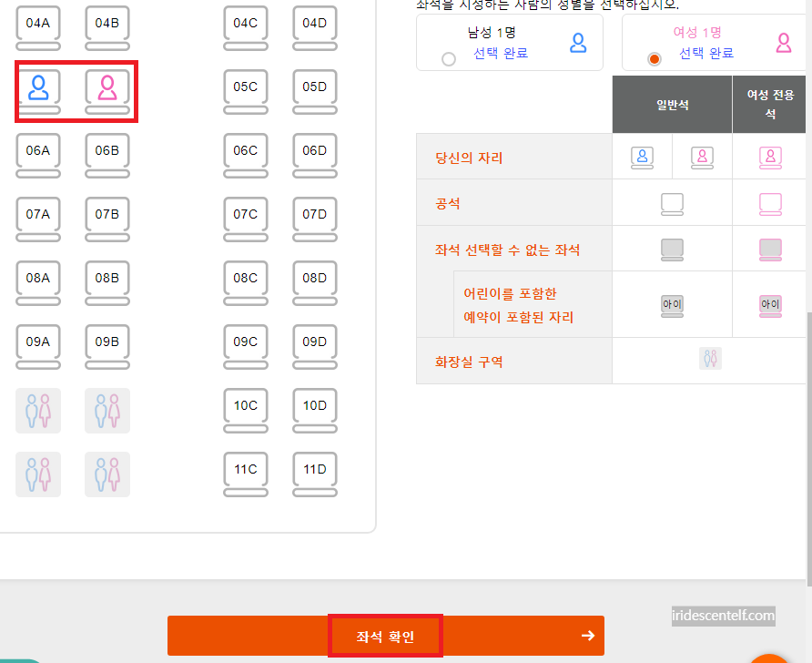
Task: Click the restroom icon in the legend
Action: pyautogui.click(x=710, y=359)
